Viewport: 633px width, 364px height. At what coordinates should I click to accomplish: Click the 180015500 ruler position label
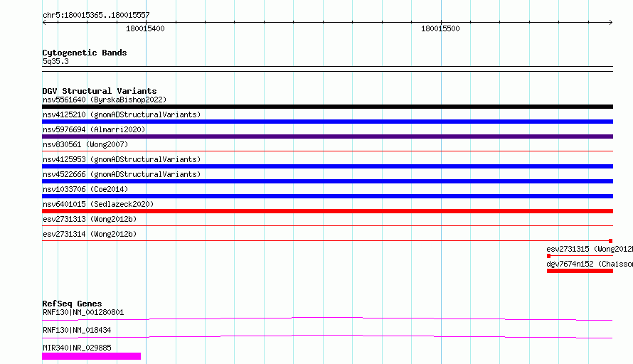click(440, 28)
